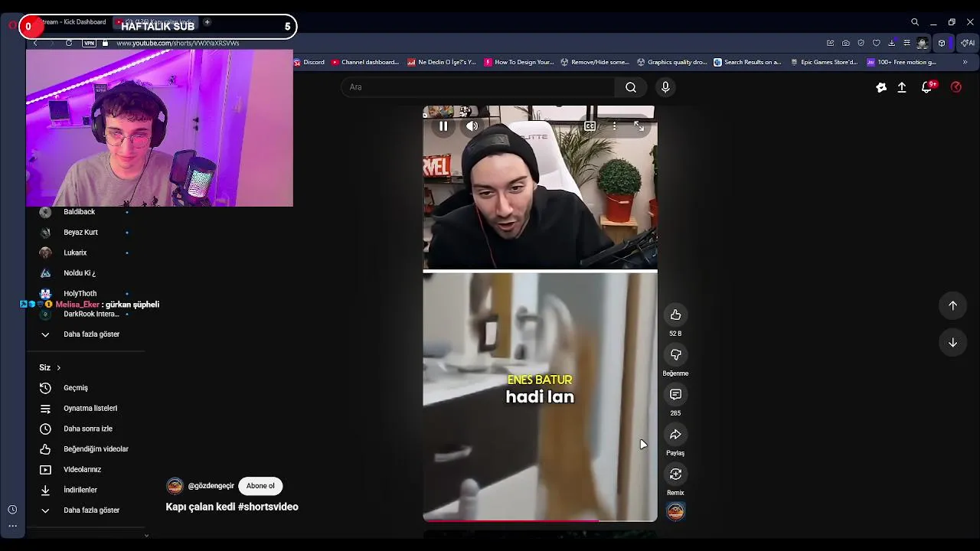This screenshot has width=980, height=551.
Task: Toggle closed captions on the Short
Action: pyautogui.click(x=590, y=126)
